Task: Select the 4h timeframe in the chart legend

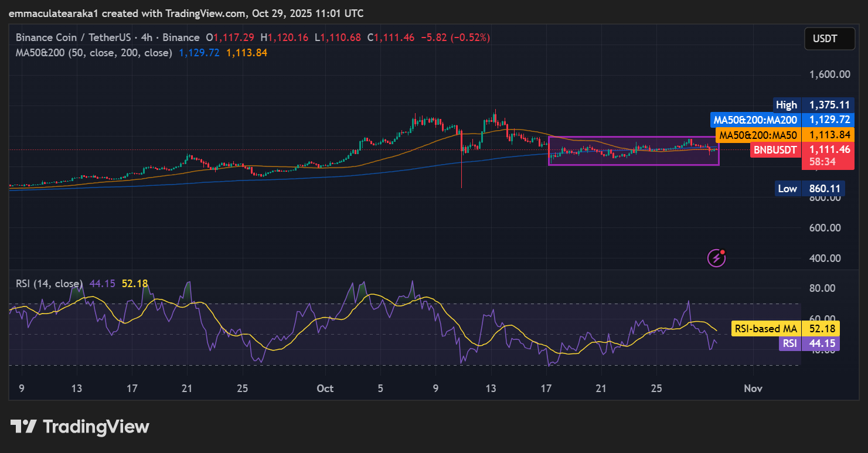Action: click(148, 37)
